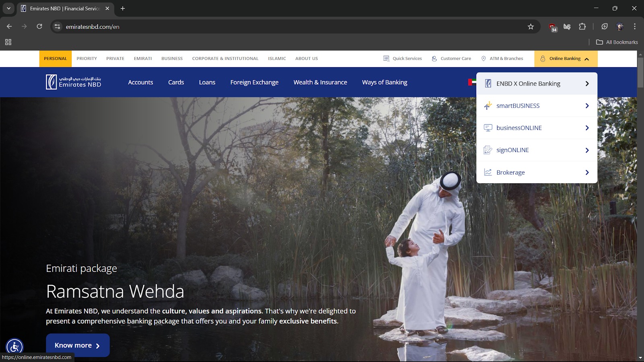Click the Quick Services icon
644x362 pixels.
[386, 59]
